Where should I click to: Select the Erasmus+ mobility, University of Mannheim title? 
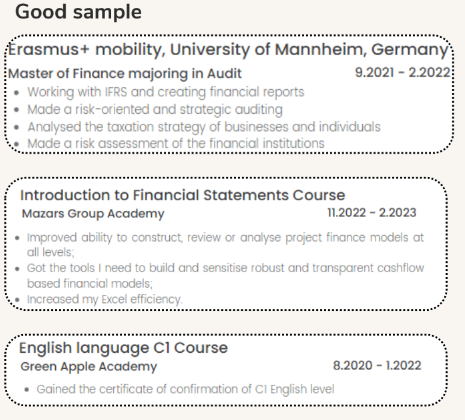[x=228, y=50]
